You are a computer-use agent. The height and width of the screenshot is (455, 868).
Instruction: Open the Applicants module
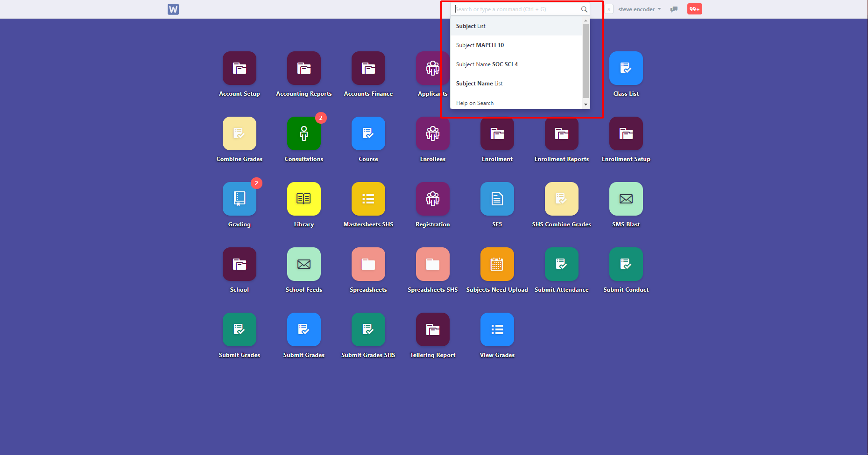click(x=432, y=68)
